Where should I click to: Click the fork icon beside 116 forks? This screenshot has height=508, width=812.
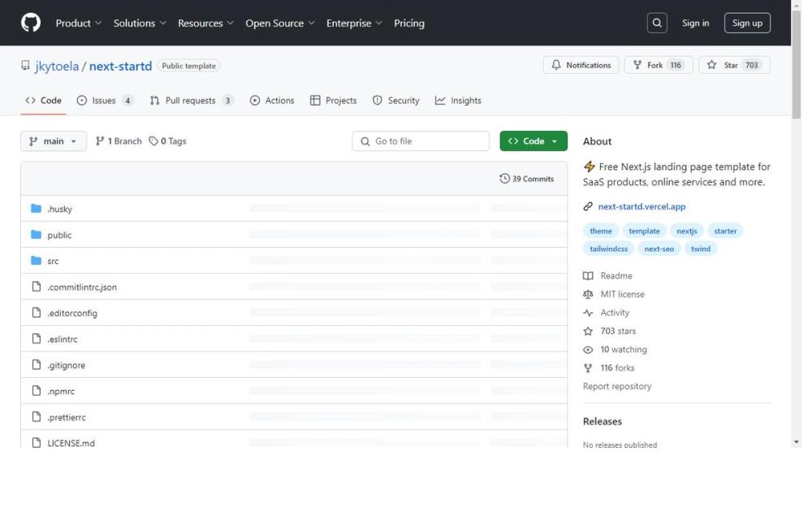point(588,368)
